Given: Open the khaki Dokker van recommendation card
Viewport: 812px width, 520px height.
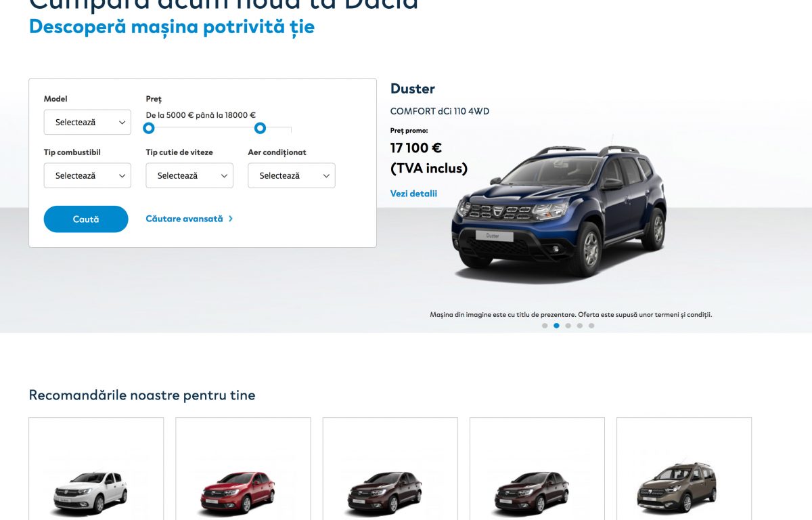Looking at the screenshot, I should coord(684,469).
